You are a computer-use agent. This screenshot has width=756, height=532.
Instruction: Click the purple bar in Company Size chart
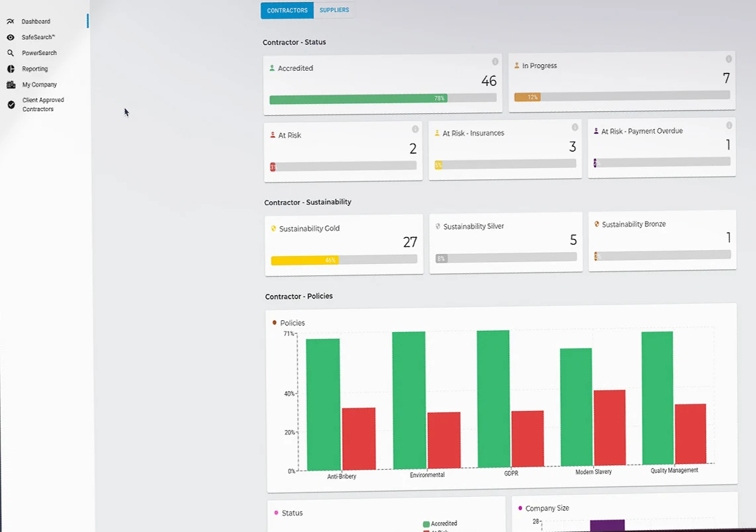(608, 525)
